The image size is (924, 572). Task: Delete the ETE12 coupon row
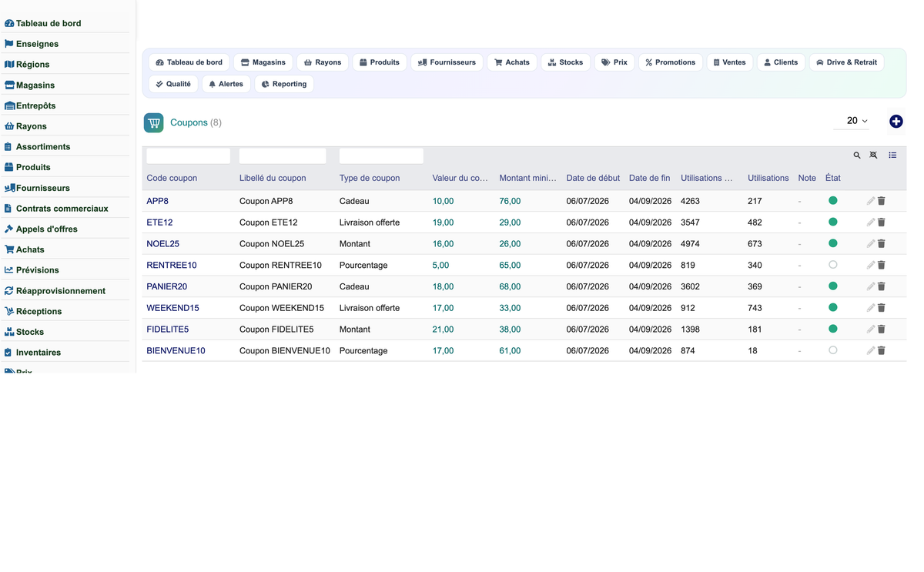882,222
